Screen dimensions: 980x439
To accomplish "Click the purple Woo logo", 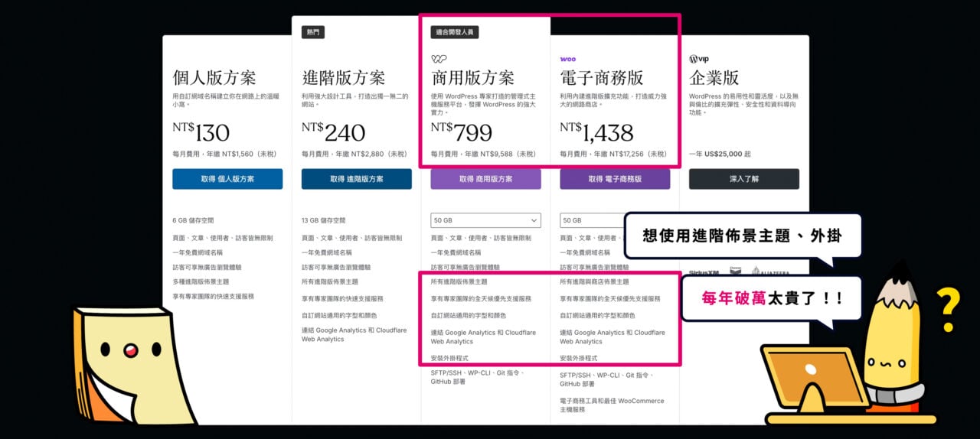I will pos(567,59).
